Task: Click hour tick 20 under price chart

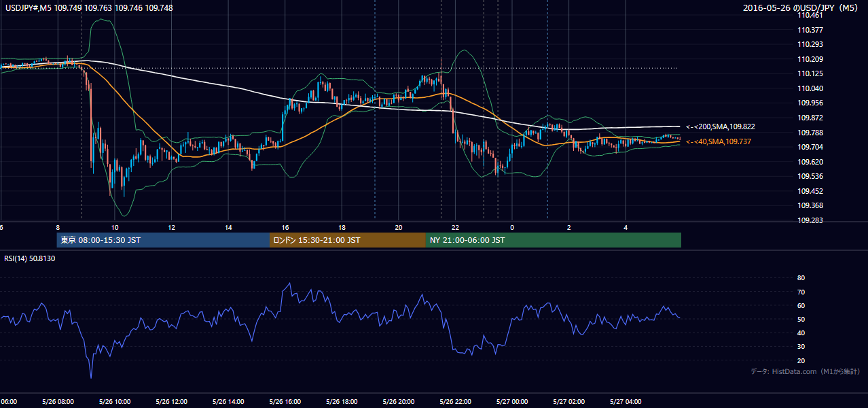Action: click(399, 227)
